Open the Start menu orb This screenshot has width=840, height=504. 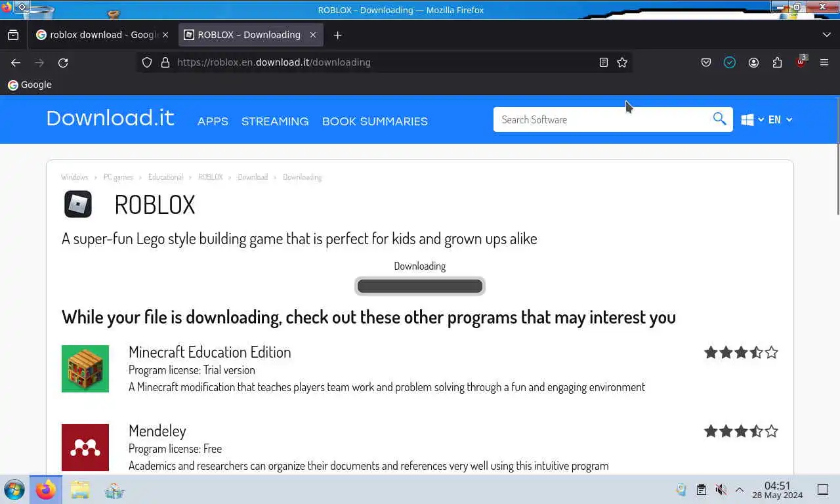(14, 490)
